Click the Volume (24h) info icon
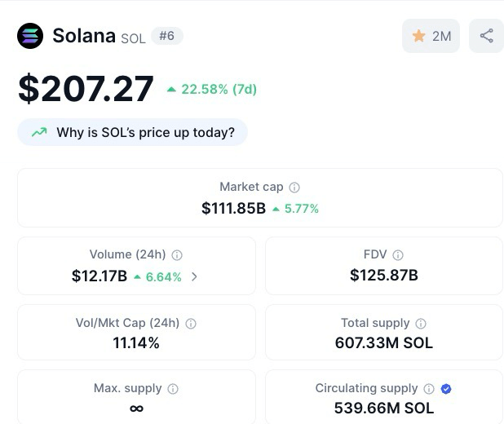This screenshot has height=424, width=504. point(177,255)
